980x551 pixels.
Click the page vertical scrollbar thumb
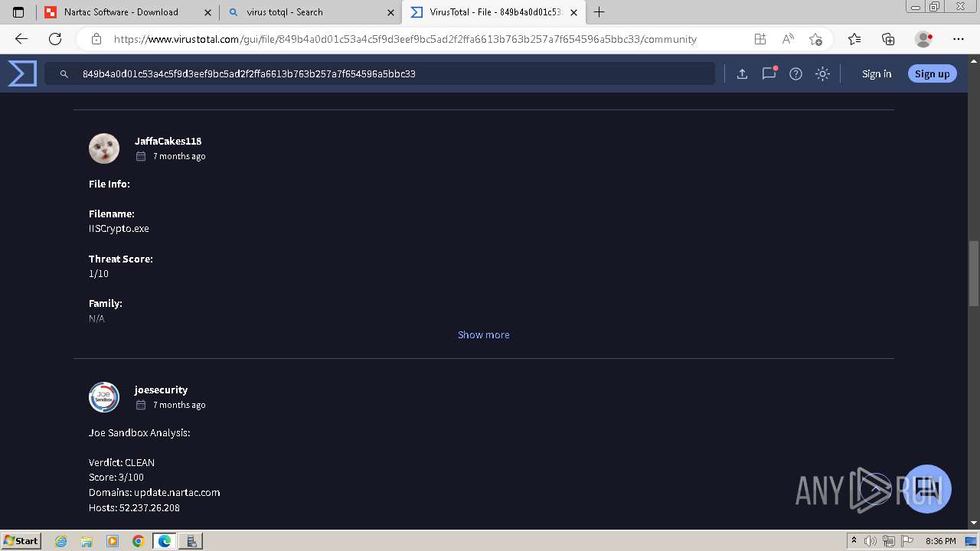[974, 273]
